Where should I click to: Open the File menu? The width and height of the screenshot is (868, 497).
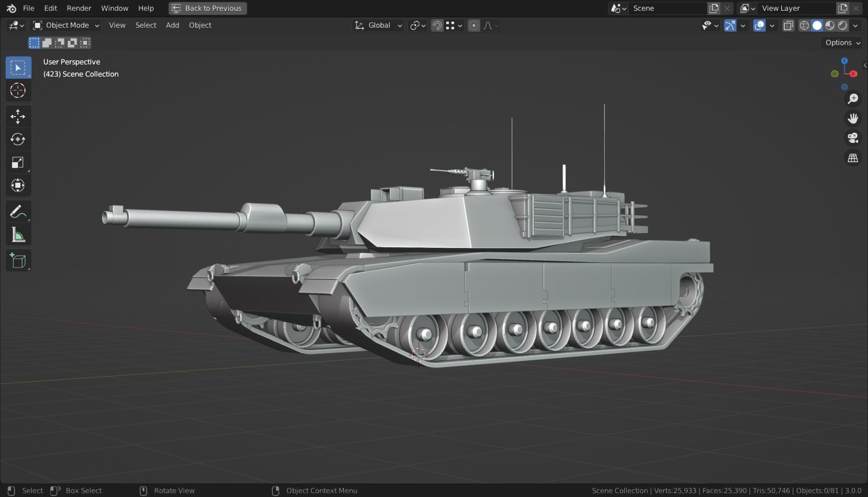coord(28,8)
